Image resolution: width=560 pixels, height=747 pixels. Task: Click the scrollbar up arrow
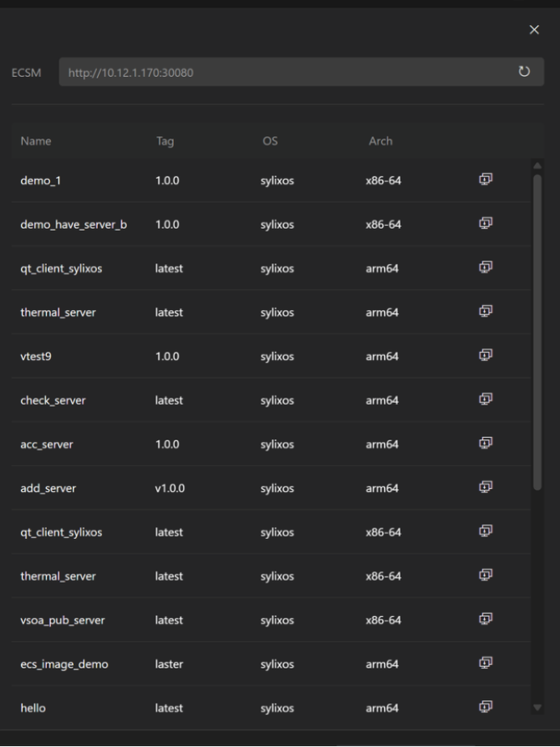point(537,166)
